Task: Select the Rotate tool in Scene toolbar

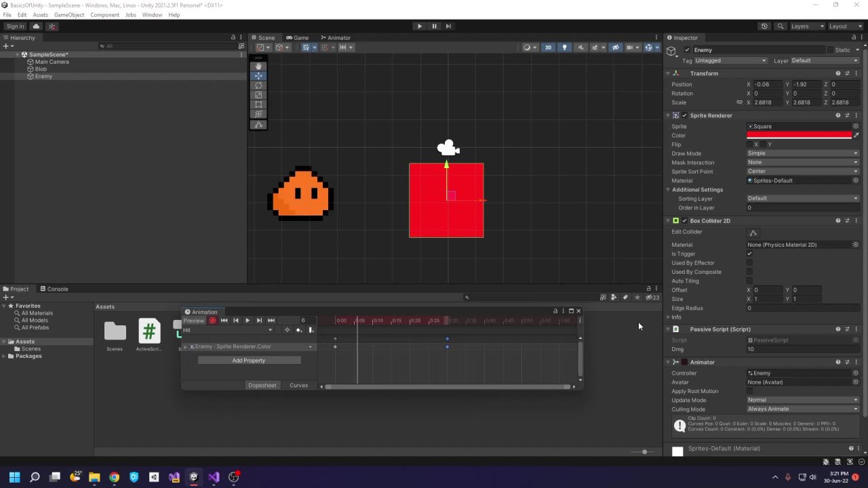Action: pyautogui.click(x=258, y=85)
